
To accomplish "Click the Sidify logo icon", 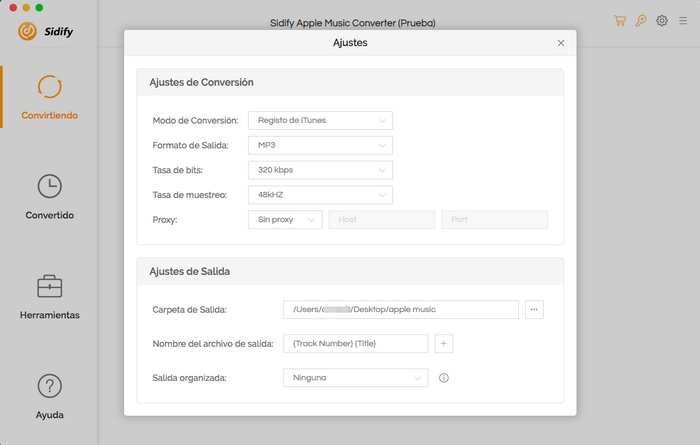I will pyautogui.click(x=27, y=31).
